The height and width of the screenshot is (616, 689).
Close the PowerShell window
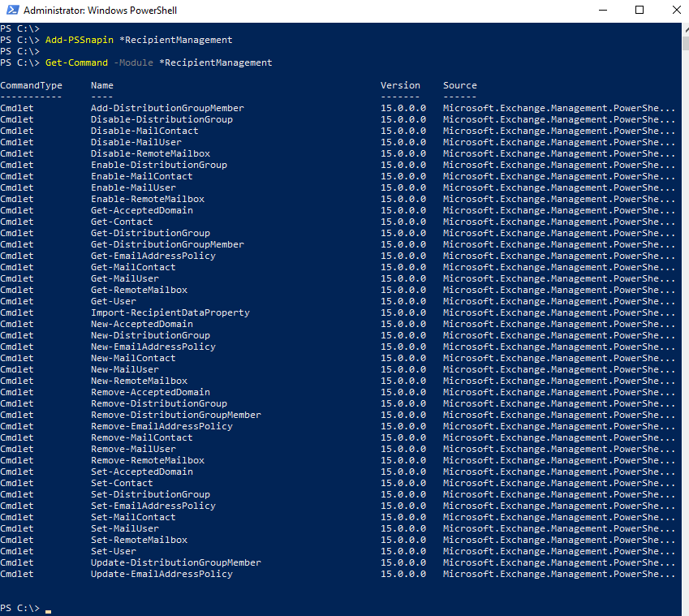[x=676, y=10]
